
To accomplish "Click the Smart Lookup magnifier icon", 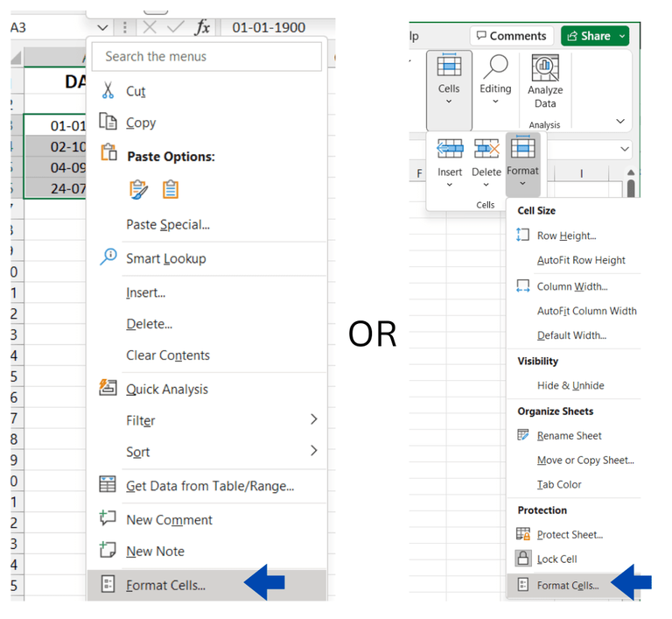I will coord(108,257).
